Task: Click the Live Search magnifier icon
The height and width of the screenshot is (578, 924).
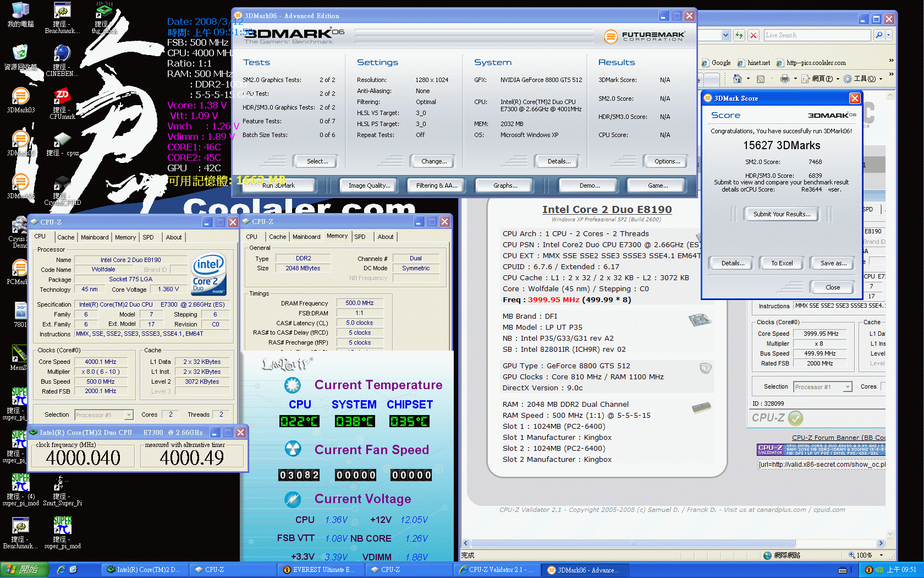Action: pos(878,35)
